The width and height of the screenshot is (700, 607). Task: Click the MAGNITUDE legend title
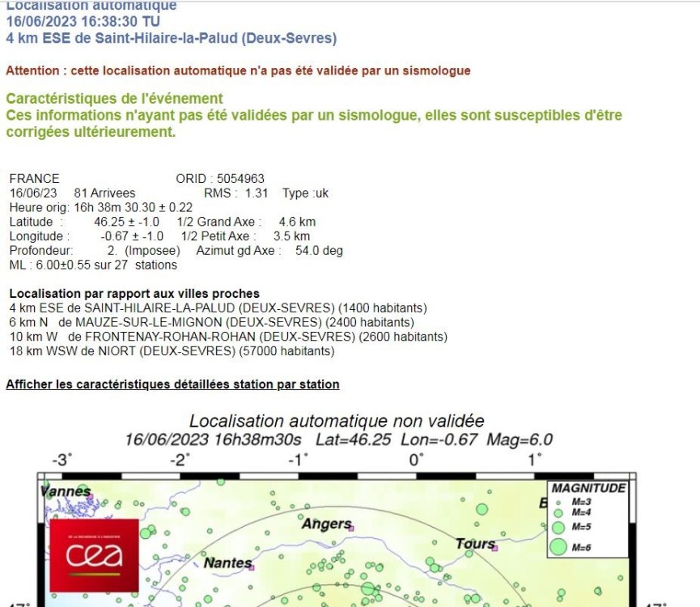click(x=588, y=488)
